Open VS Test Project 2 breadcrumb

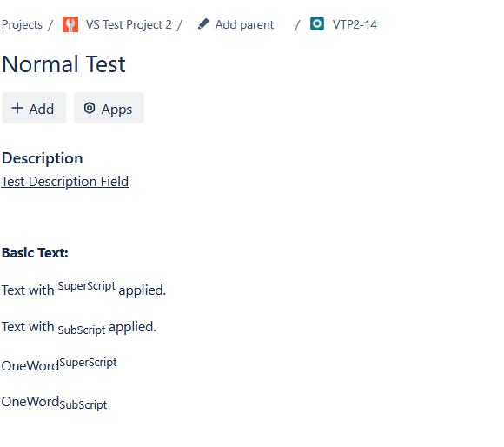129,24
